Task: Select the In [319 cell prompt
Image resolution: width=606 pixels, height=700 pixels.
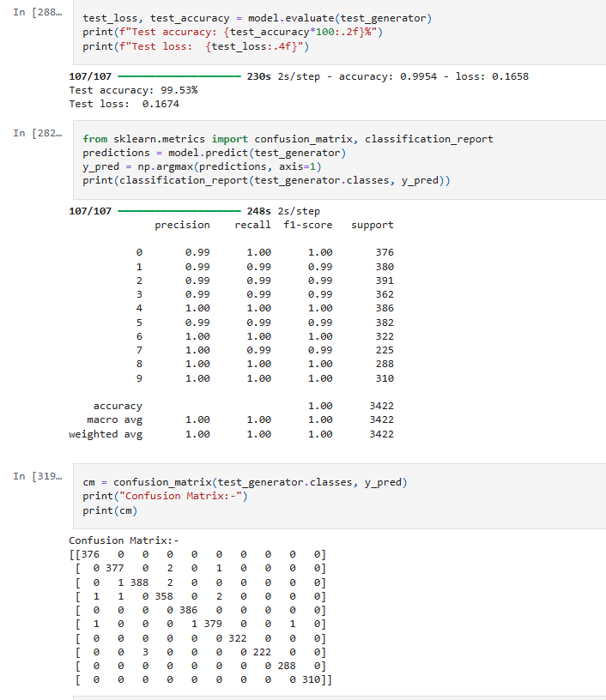Action: point(33,476)
